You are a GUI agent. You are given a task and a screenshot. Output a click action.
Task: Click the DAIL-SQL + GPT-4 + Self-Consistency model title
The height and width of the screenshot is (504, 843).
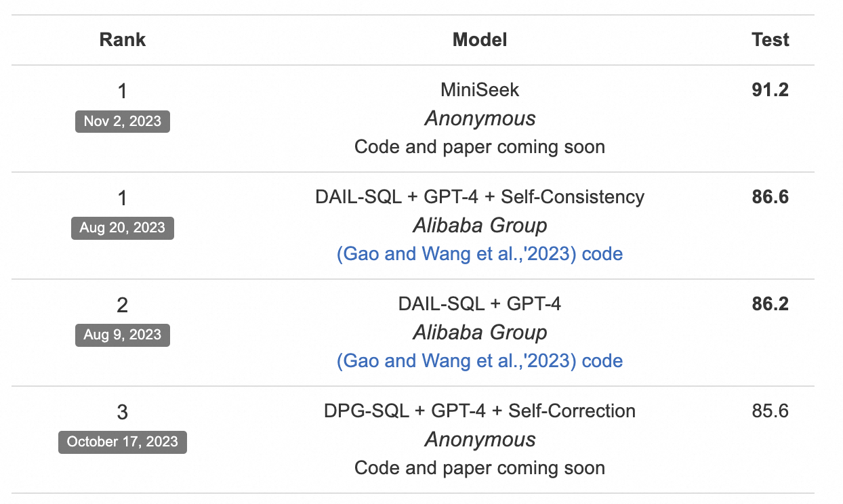click(x=479, y=196)
